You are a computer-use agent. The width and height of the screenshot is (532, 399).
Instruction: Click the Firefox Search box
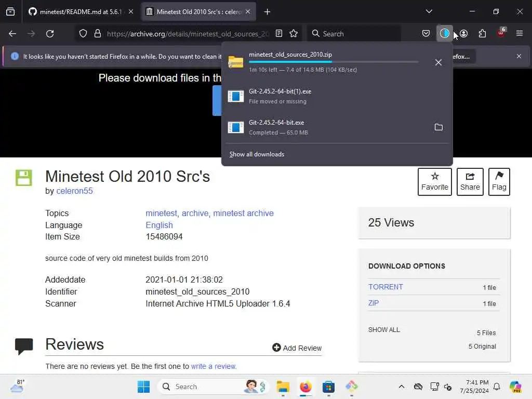(x=354, y=34)
